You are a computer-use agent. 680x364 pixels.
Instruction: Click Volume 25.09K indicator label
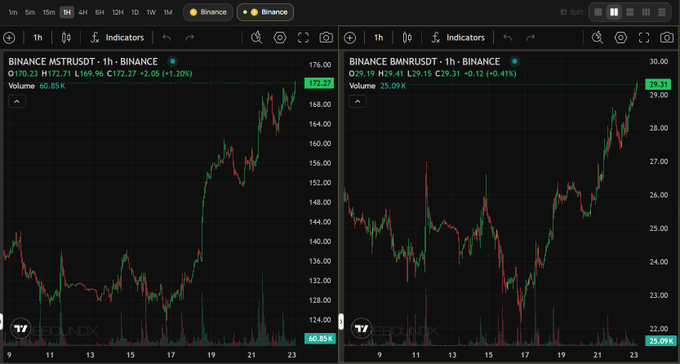pos(378,86)
